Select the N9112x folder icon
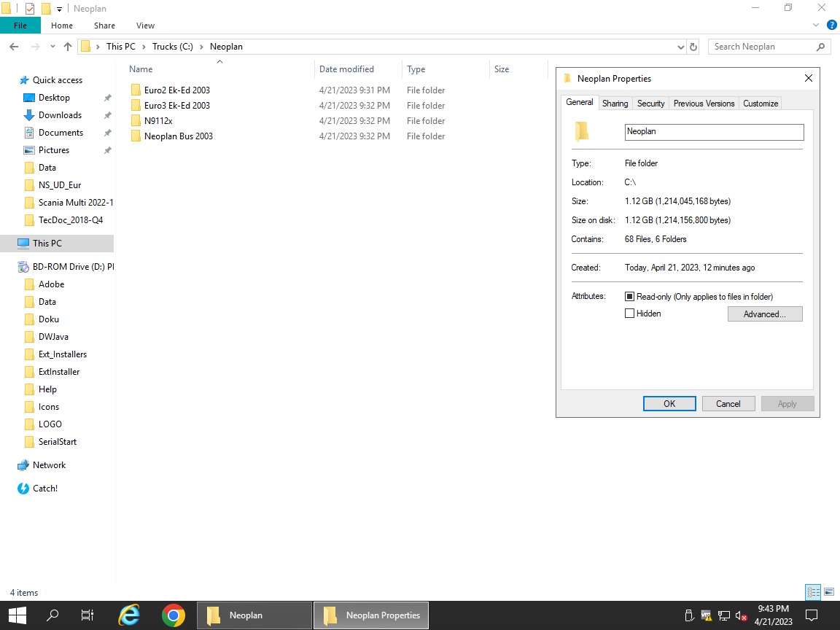Viewport: 840px width, 630px height. pyautogui.click(x=136, y=120)
